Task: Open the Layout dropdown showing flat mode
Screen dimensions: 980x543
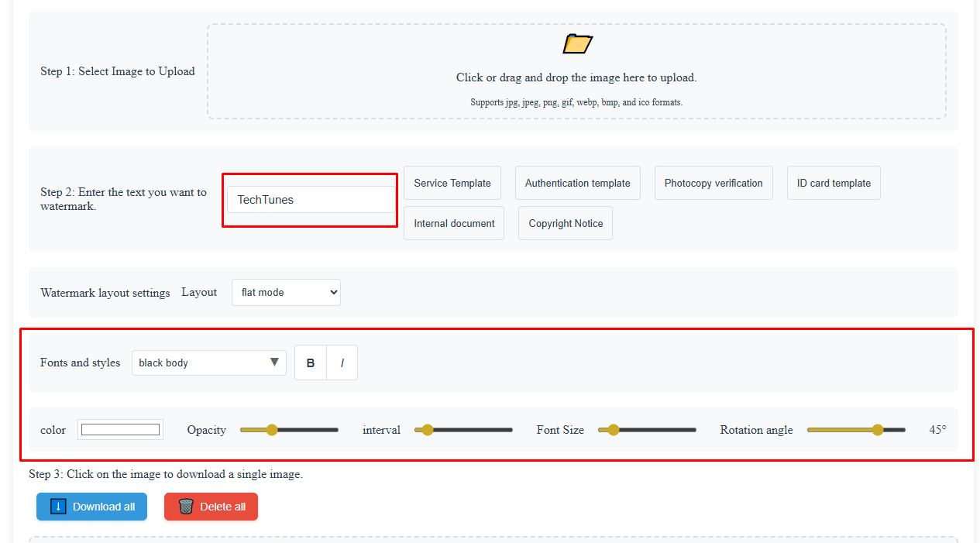Action: tap(286, 292)
